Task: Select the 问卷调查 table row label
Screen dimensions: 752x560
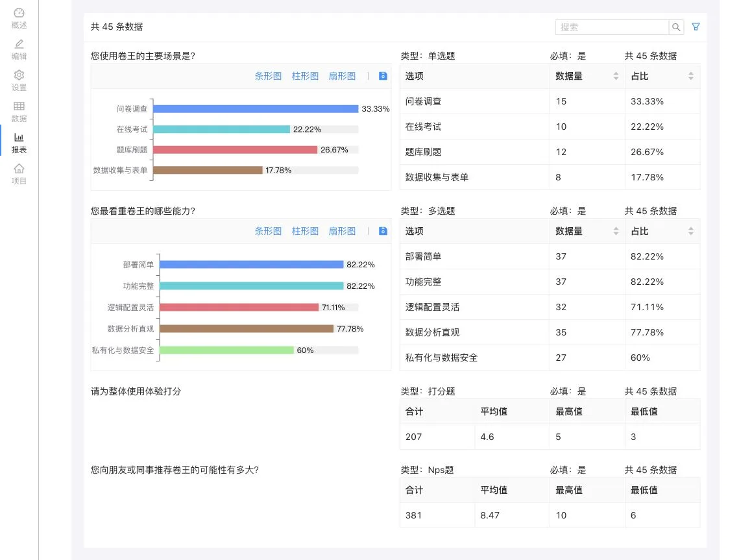Action: (x=423, y=101)
